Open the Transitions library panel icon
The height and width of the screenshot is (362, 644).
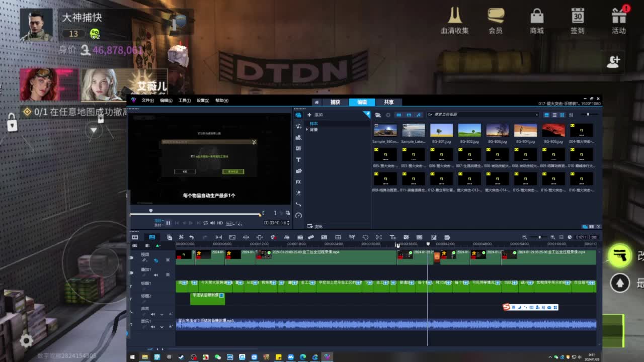pyautogui.click(x=298, y=148)
